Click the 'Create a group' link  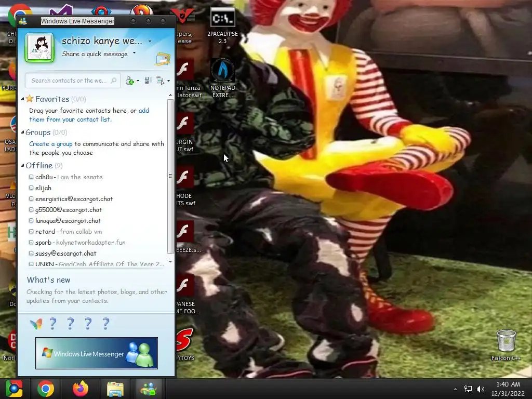(x=50, y=144)
